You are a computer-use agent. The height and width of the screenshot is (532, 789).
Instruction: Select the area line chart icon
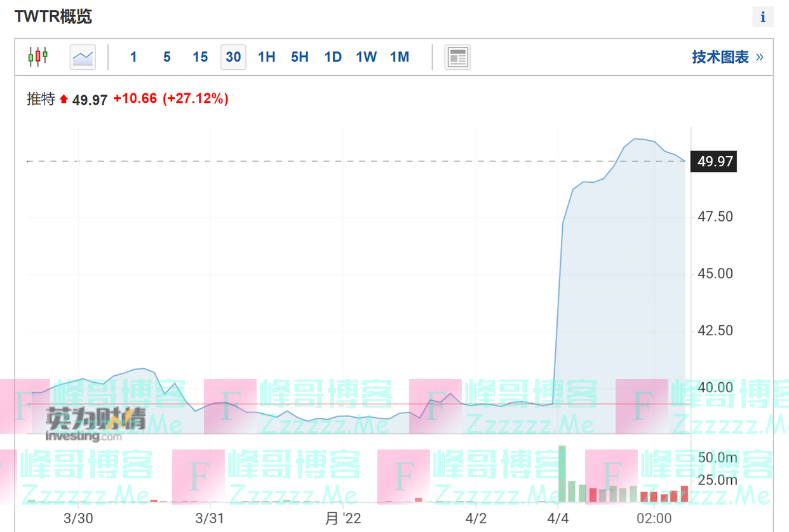click(83, 57)
